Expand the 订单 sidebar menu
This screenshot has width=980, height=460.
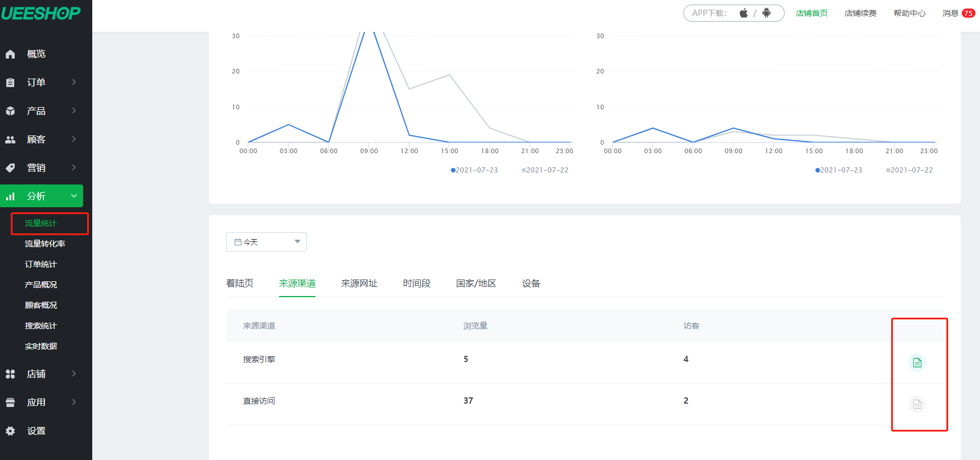point(41,83)
